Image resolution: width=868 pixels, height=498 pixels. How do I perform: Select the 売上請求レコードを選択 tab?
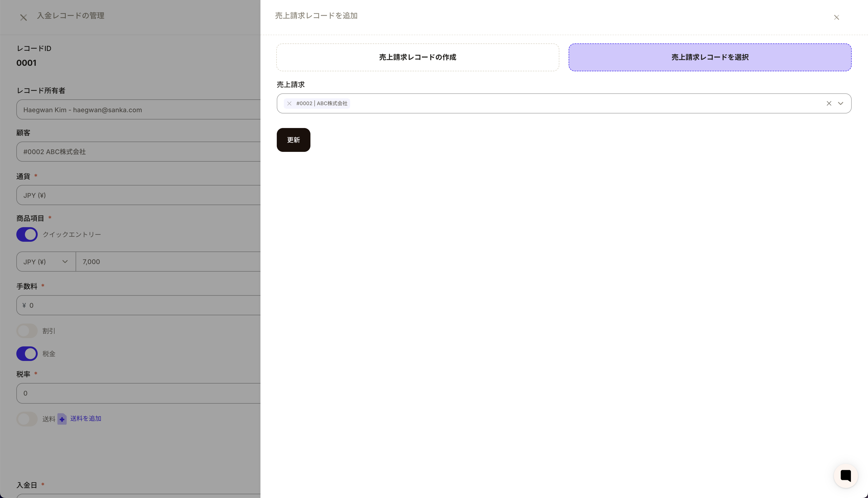[710, 57]
